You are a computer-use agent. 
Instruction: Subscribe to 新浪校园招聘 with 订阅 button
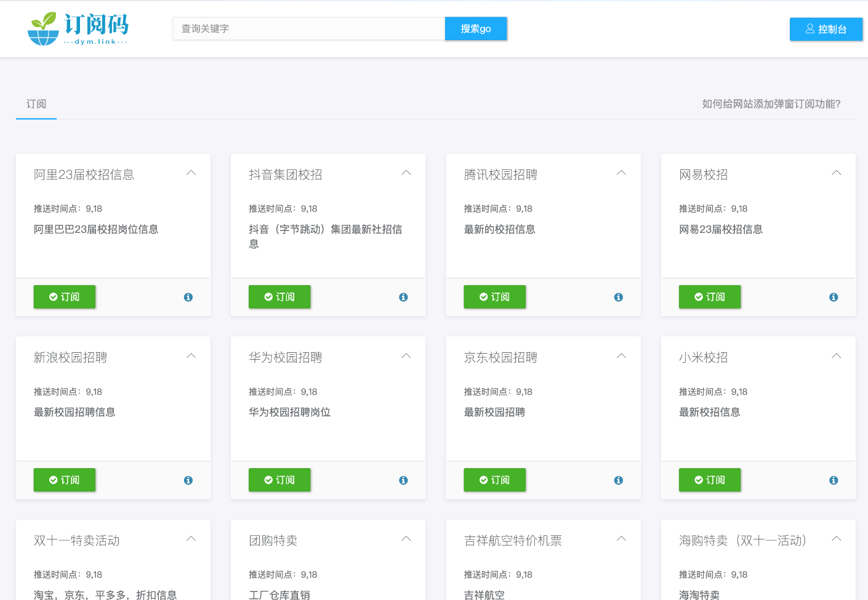point(65,480)
